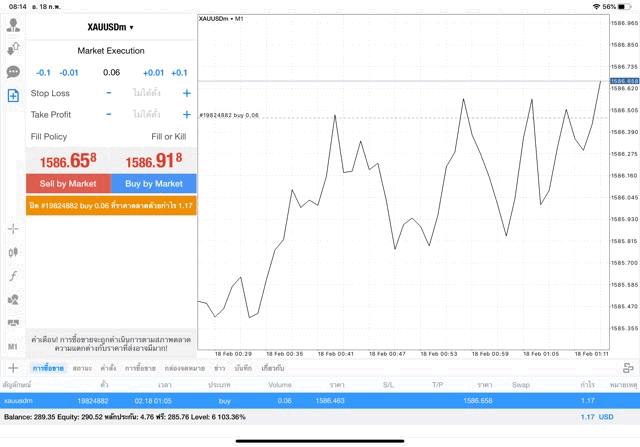Tap the Wi-Fi icon in status bar
The width and height of the screenshot is (640, 447).
(596, 7)
